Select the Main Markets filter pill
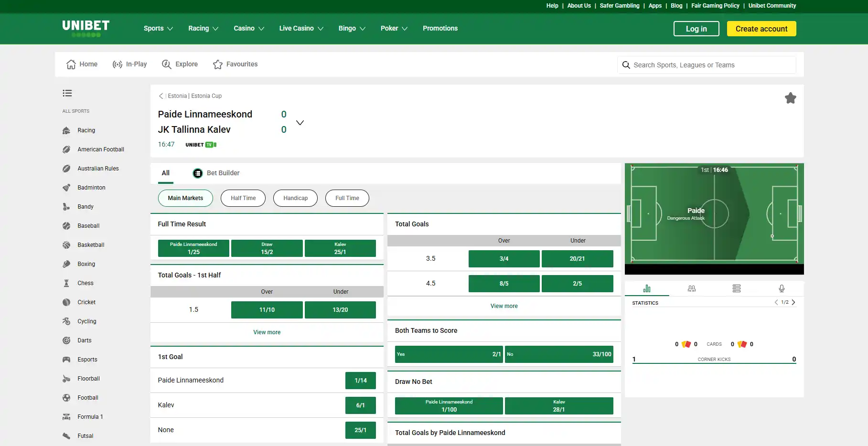The image size is (868, 446). tap(185, 198)
